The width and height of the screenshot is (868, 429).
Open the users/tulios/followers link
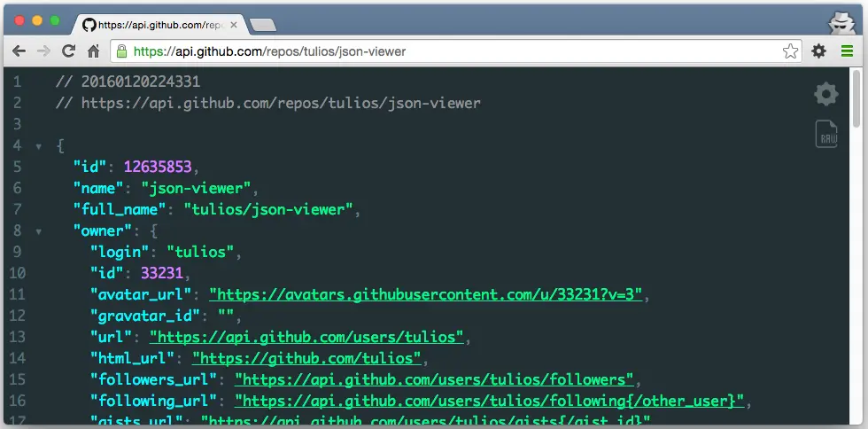(433, 379)
